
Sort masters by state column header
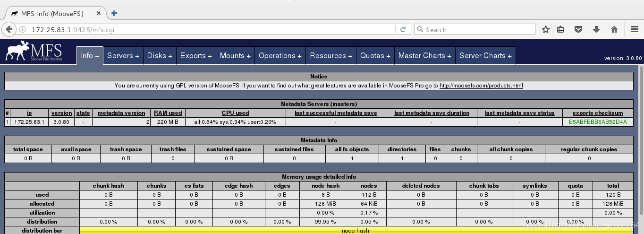coord(83,113)
